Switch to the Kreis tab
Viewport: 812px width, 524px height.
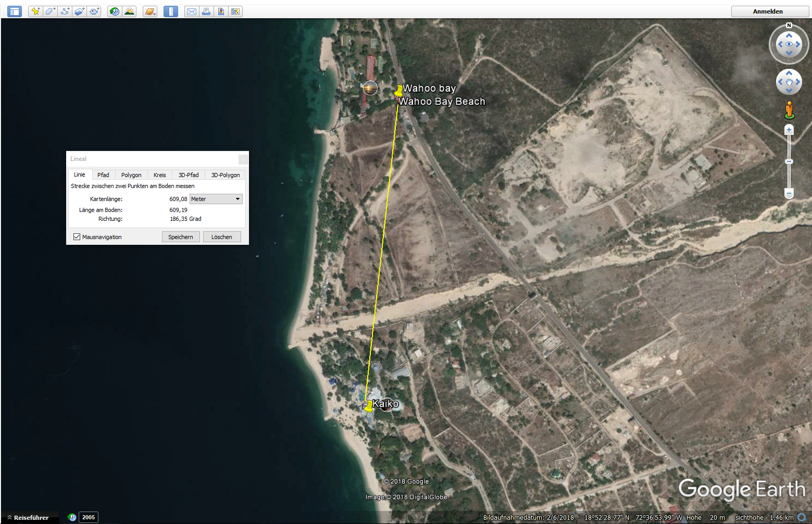160,175
